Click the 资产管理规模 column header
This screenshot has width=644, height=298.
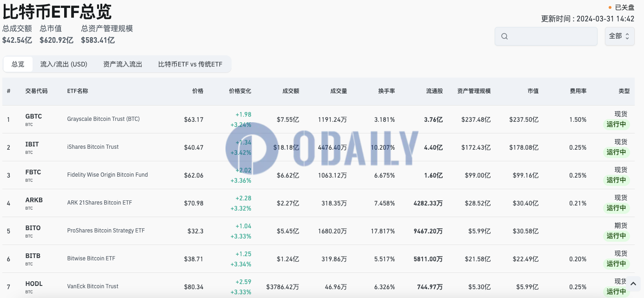coord(474,91)
